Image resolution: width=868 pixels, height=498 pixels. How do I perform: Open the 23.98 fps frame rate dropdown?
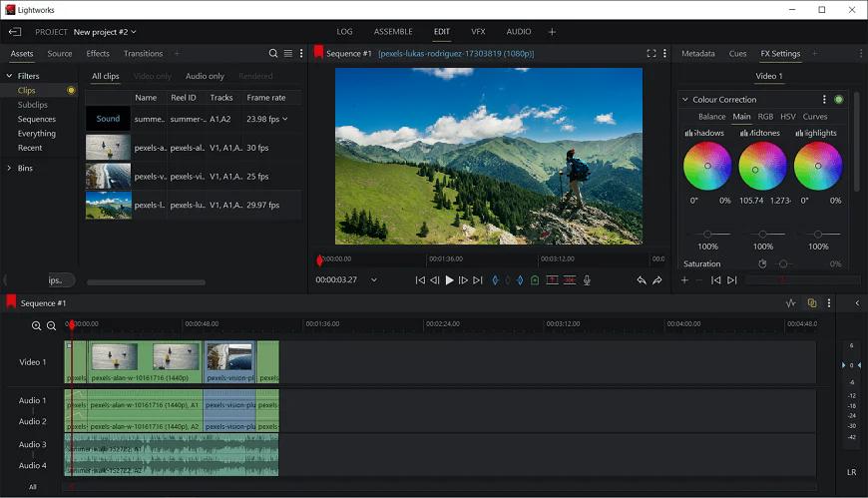285,119
